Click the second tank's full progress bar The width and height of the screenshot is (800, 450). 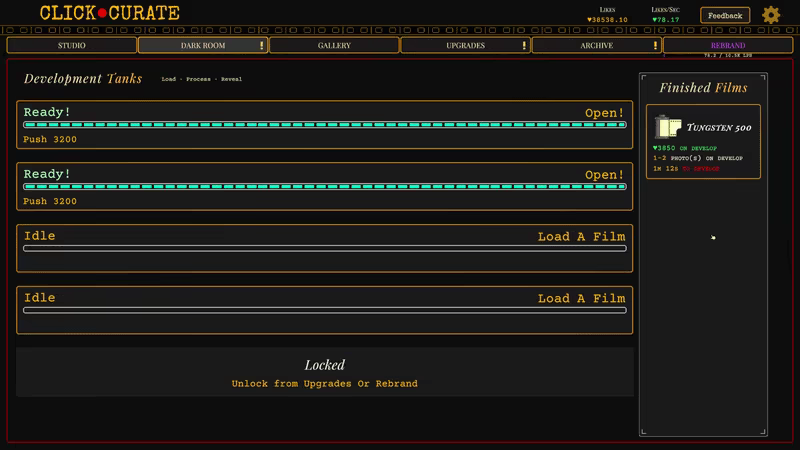coord(324,187)
